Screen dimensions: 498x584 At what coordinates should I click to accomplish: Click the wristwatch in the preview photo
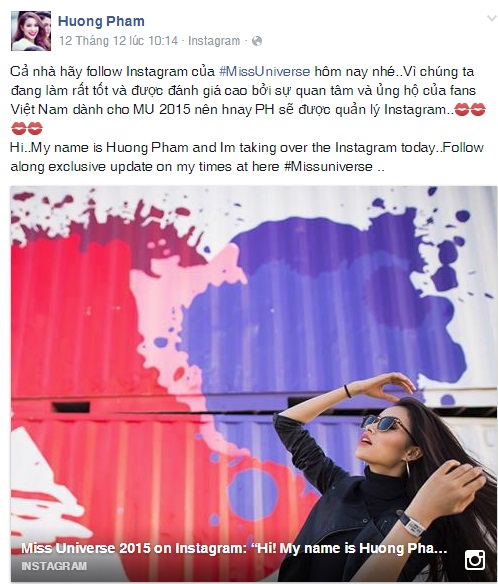coord(412,523)
